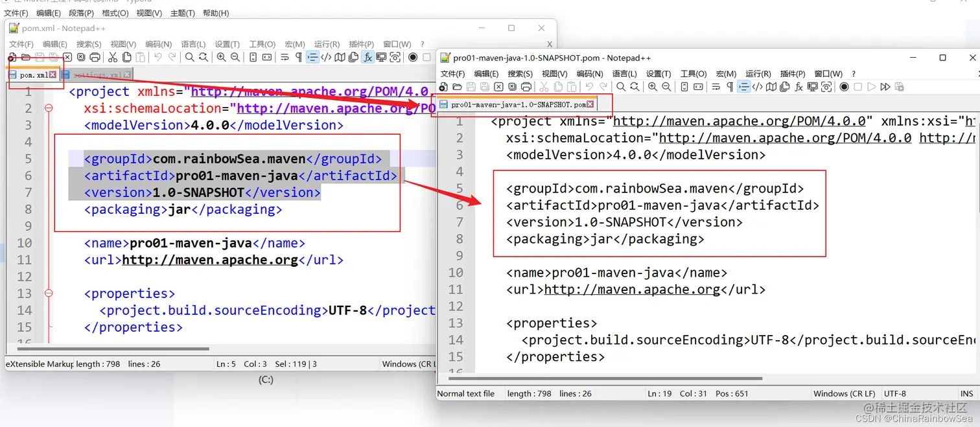Toggle Function List fx icon in pom.xml window

[x=367, y=58]
